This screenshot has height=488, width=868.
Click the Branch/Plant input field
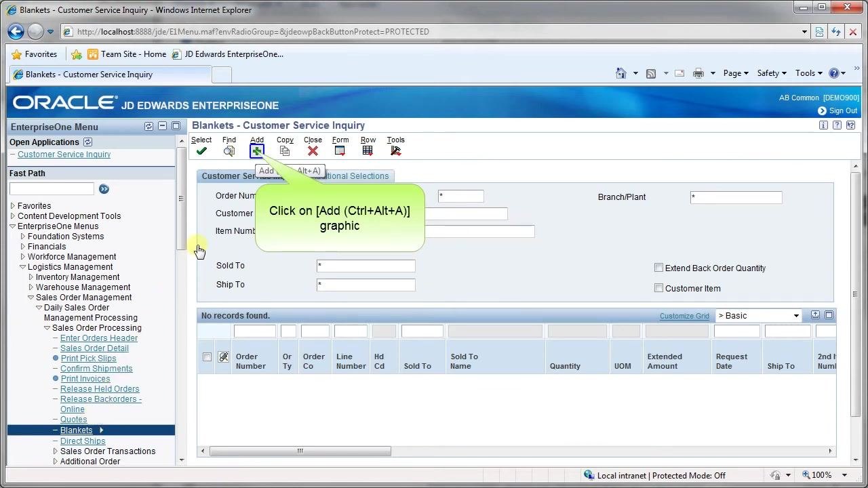click(736, 197)
